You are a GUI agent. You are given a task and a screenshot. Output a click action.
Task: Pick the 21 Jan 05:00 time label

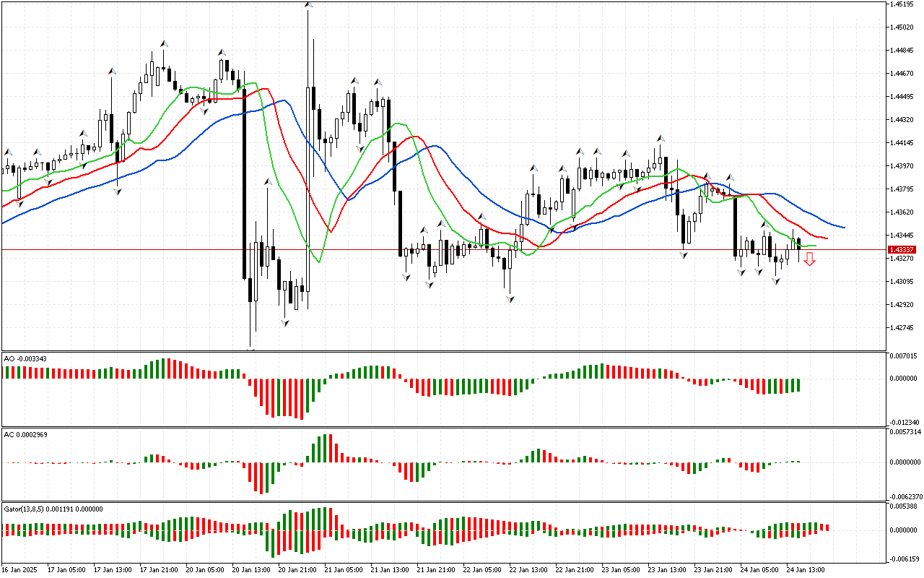coord(344,569)
